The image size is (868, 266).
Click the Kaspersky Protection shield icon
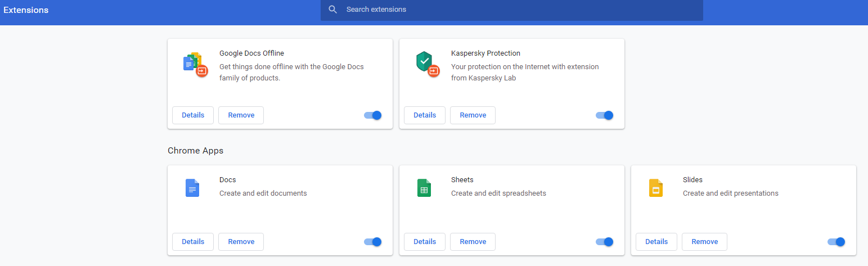coord(426,63)
